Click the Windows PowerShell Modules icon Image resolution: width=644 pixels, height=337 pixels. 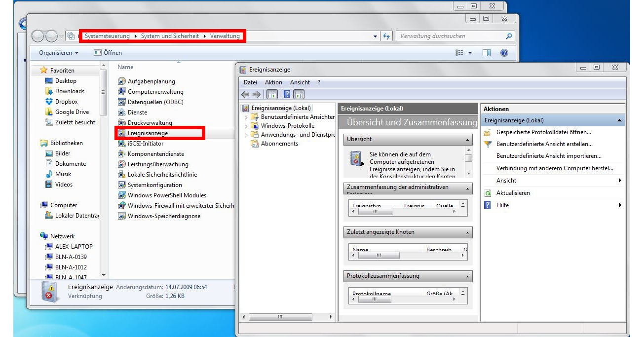click(122, 195)
